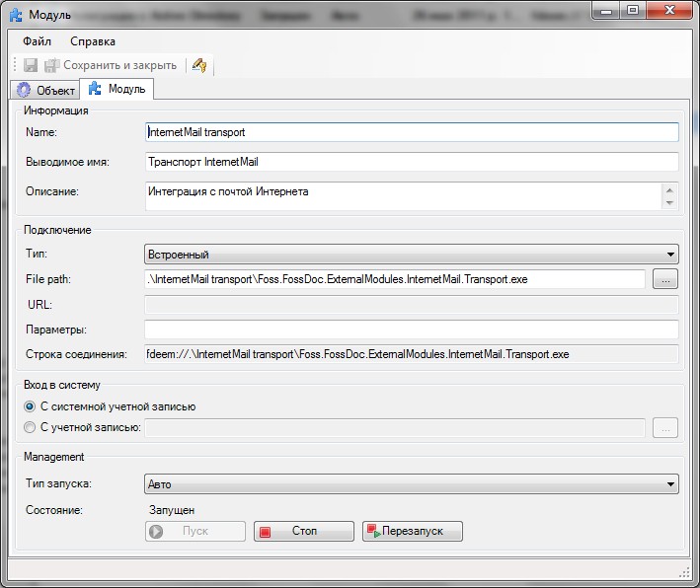Click the Выводимое имя text field
The height and width of the screenshot is (588, 700).
411,162
